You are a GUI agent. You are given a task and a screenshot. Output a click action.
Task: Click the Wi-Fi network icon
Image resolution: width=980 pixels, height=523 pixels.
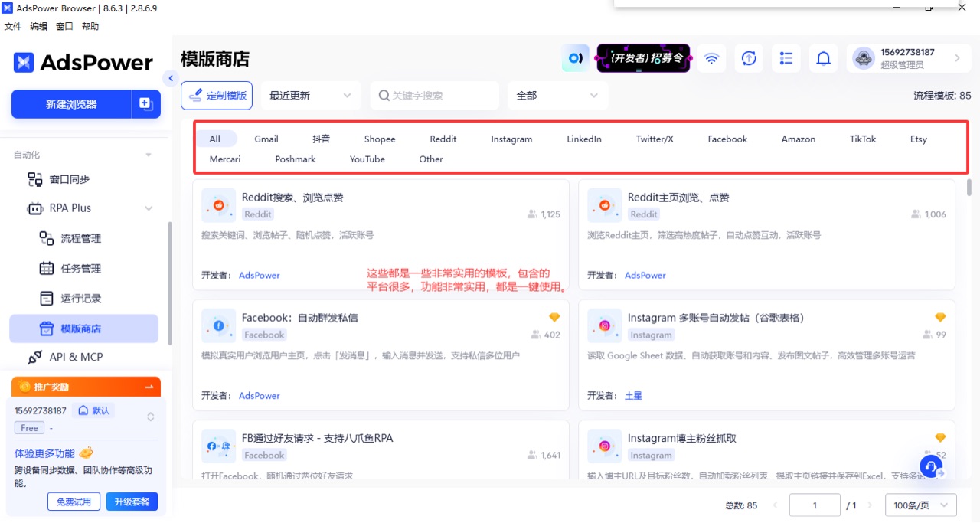coord(712,58)
